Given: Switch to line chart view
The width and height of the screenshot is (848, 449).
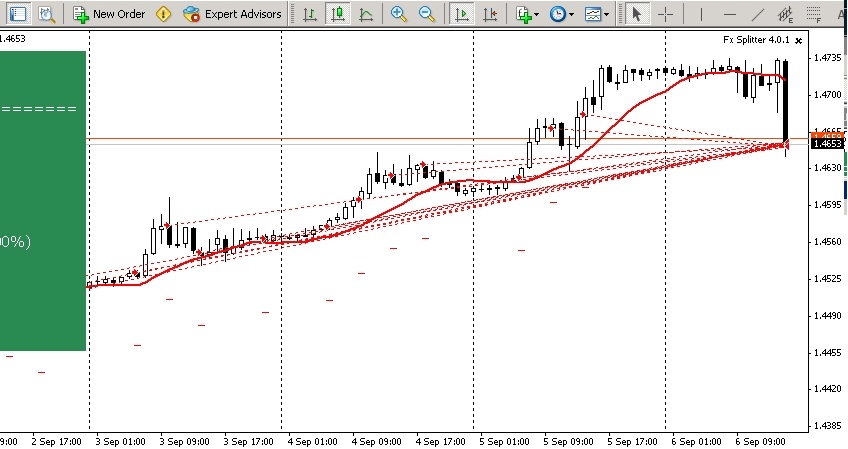Looking at the screenshot, I should pyautogui.click(x=366, y=14).
